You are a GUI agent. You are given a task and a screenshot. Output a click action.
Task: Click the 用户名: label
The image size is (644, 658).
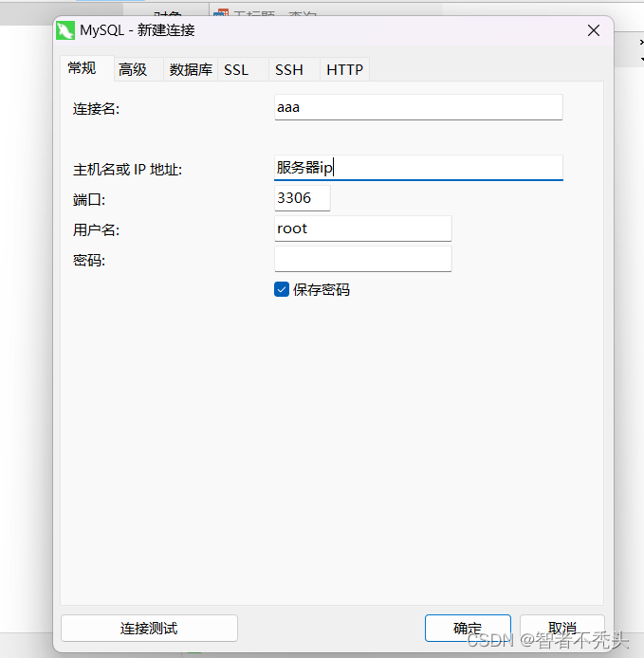point(96,230)
